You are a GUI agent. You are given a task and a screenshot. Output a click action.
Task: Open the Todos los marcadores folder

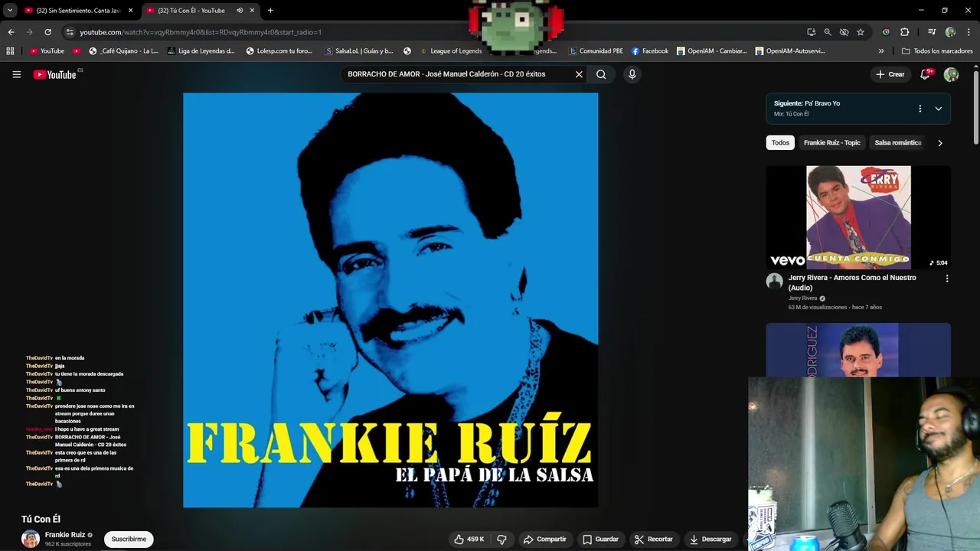tap(937, 51)
